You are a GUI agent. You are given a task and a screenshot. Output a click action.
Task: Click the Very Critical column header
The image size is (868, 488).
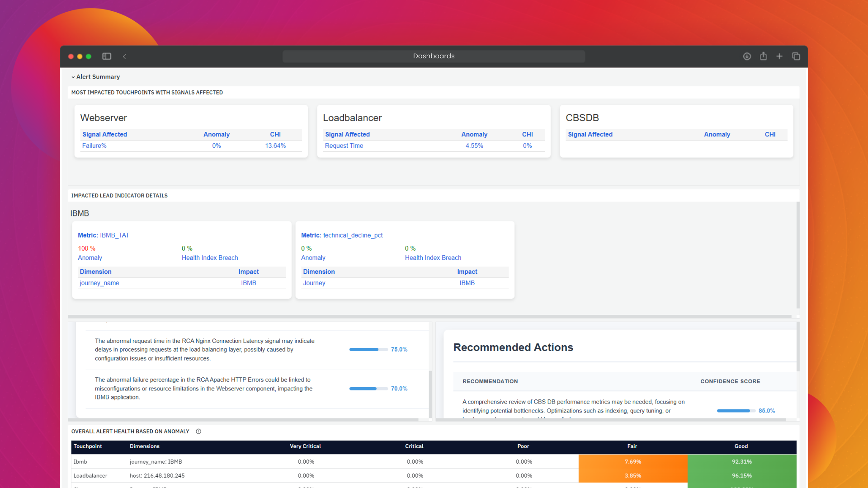305,446
